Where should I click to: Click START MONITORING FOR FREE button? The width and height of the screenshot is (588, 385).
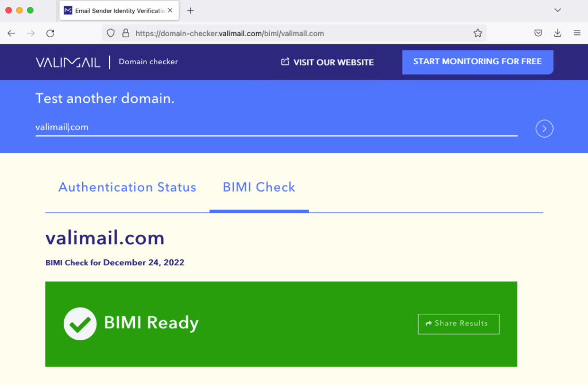tap(477, 62)
